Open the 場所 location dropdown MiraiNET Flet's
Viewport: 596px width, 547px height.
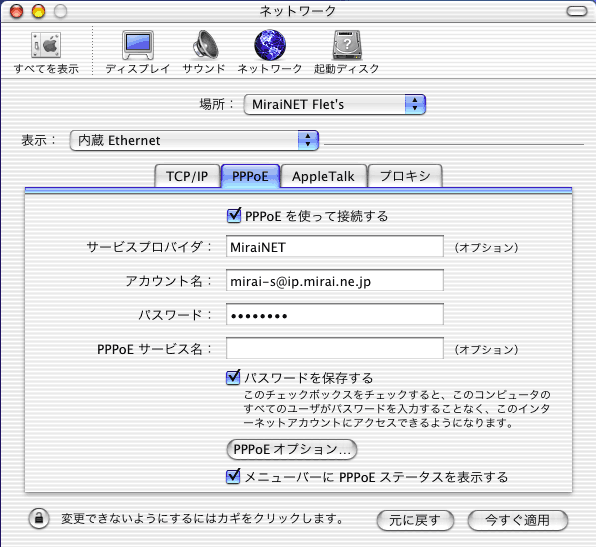coord(334,104)
